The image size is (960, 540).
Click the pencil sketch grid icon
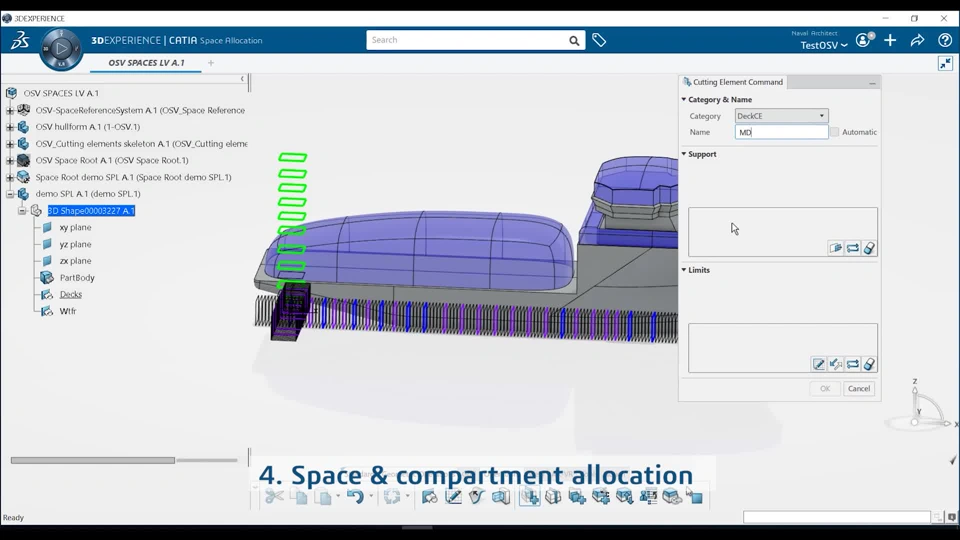coord(454,497)
